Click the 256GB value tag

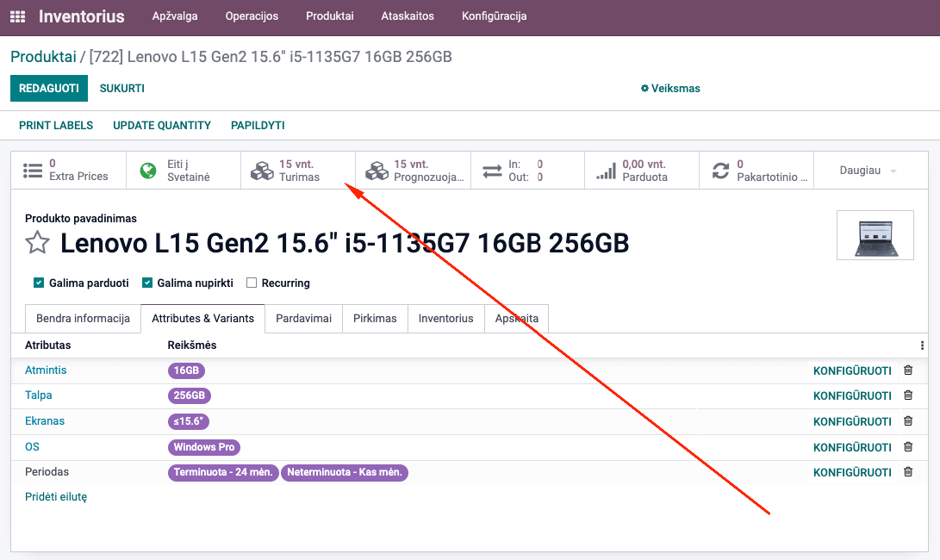point(190,395)
